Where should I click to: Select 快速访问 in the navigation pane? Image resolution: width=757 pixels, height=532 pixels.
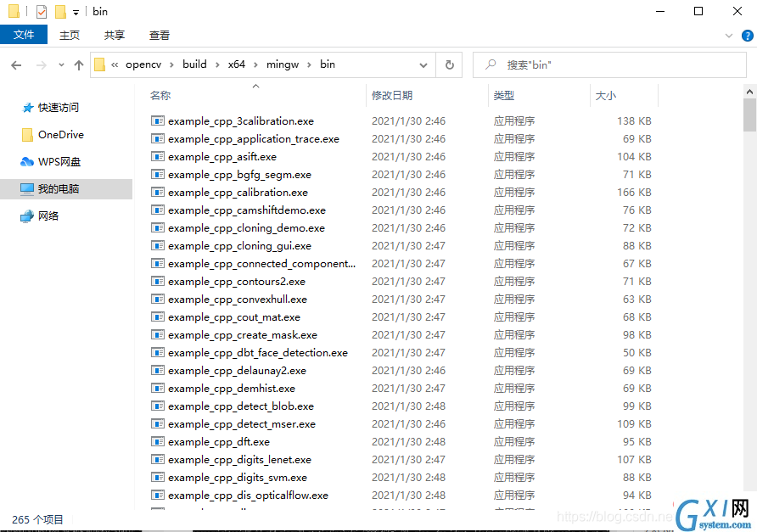tap(58, 108)
